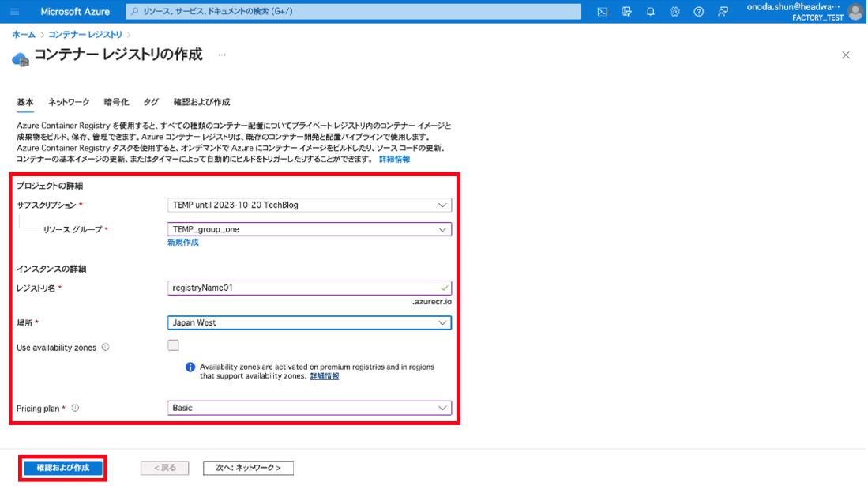Open the help question mark icon
The height and width of the screenshot is (486, 868).
pos(699,11)
